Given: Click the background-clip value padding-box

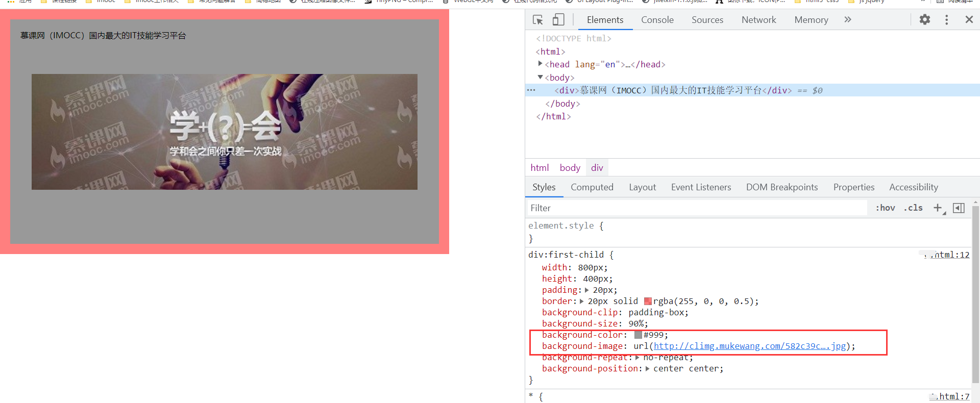Looking at the screenshot, I should 656,313.
